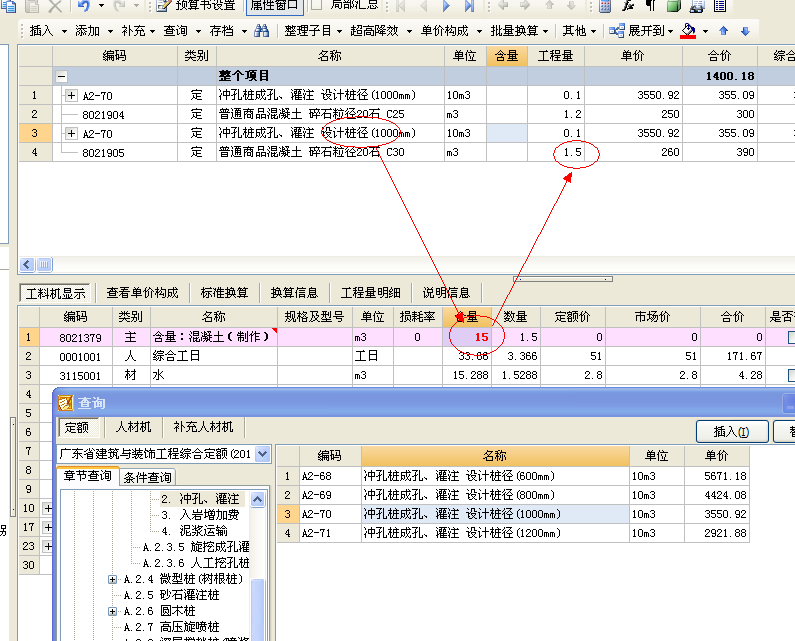Select quota row A2-71 设计桩径(1200mm)

tap(513, 533)
